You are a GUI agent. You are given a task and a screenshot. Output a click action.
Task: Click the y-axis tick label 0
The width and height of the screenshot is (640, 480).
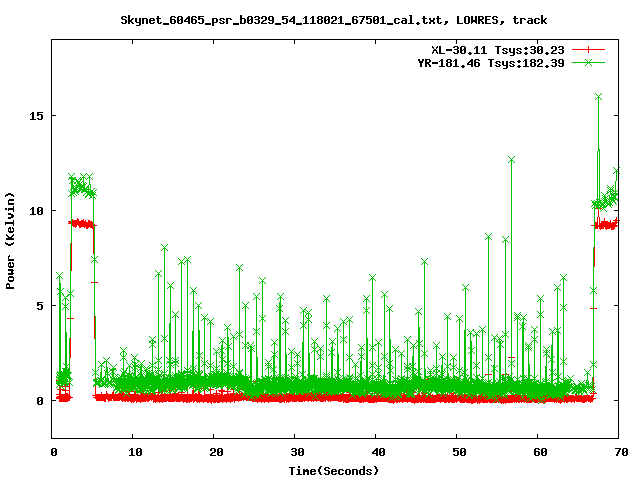tap(40, 401)
